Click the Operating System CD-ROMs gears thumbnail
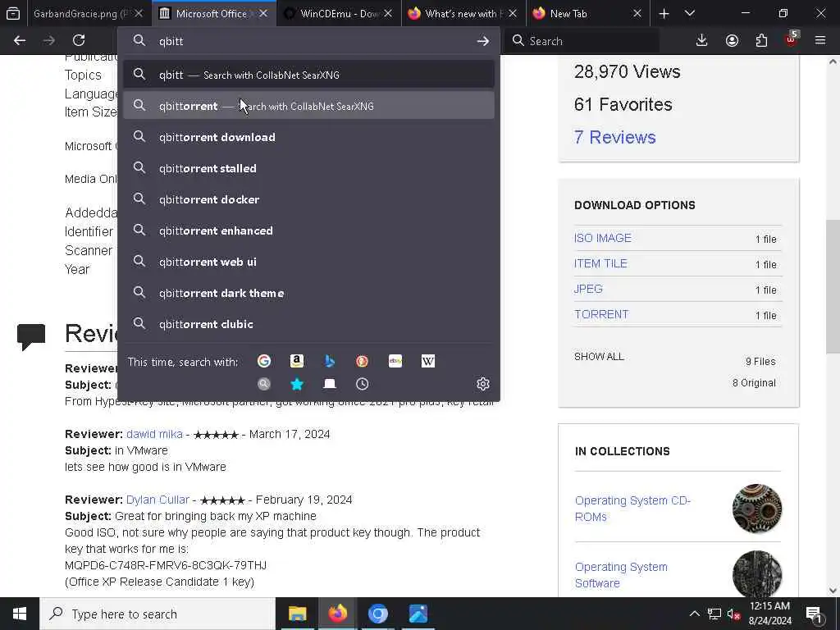This screenshot has width=840, height=630. point(757,509)
